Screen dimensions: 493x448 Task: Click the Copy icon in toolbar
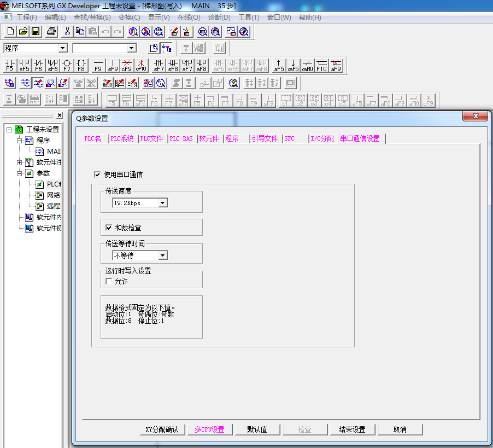click(x=80, y=32)
